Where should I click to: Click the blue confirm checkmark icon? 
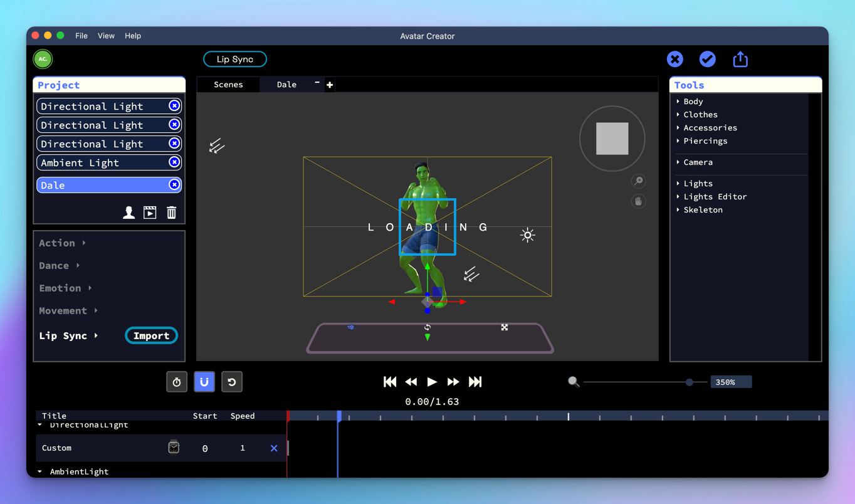pos(707,59)
